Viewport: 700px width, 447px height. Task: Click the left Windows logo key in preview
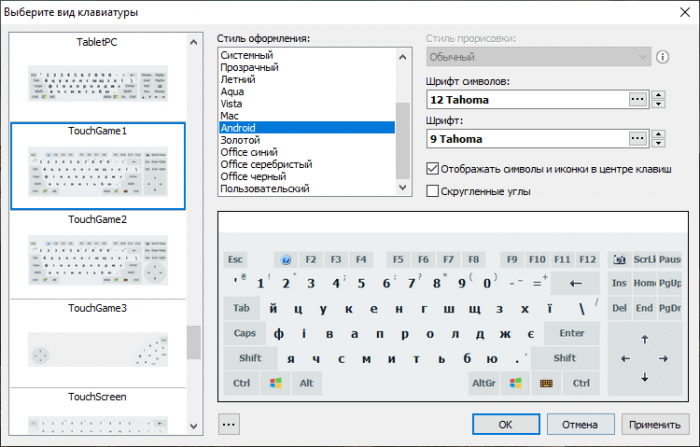pyautogui.click(x=274, y=383)
